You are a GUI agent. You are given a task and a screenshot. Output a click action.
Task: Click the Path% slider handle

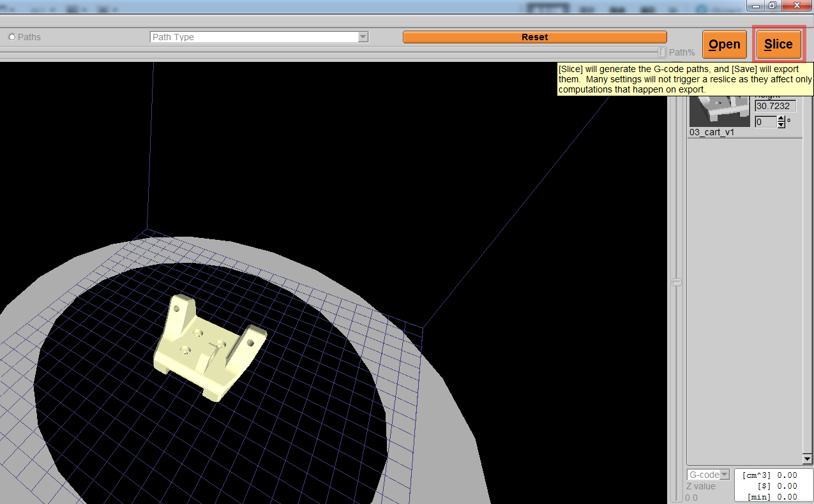[662, 52]
